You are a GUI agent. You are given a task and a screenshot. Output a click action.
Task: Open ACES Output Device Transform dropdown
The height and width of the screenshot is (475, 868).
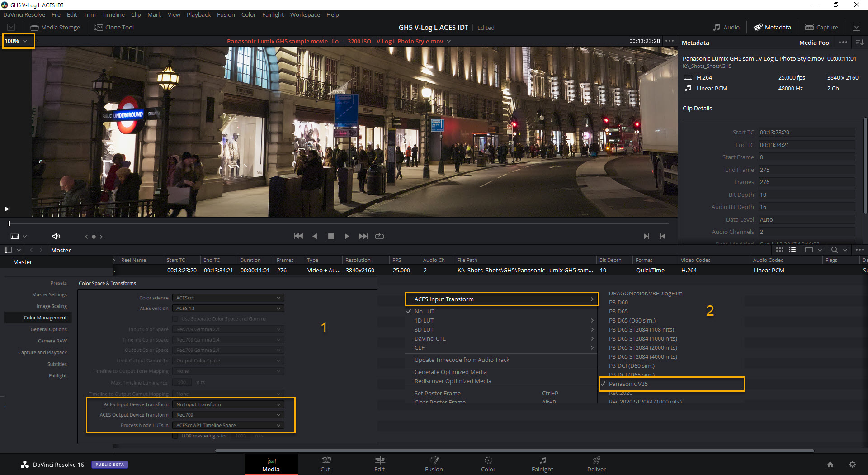(228, 415)
